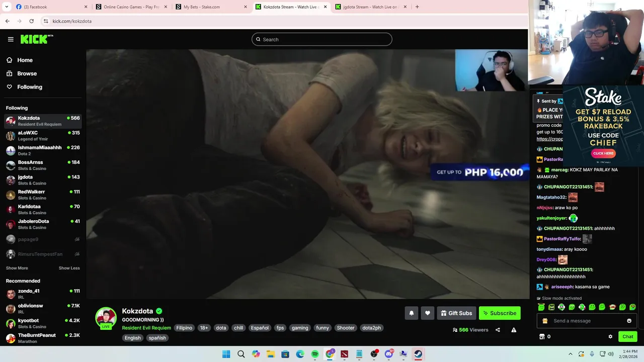644x362 pixels.
Task: Open Karldotaa channel in Following list
Action: click(43, 209)
